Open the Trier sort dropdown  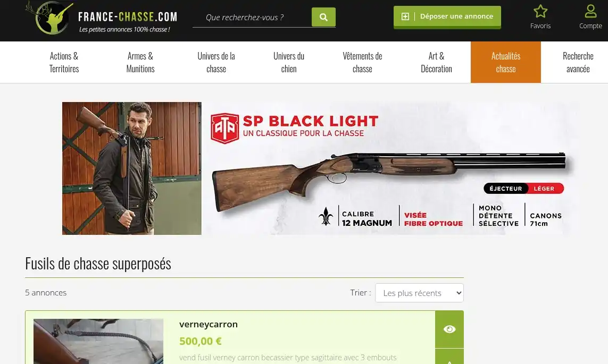[419, 293]
